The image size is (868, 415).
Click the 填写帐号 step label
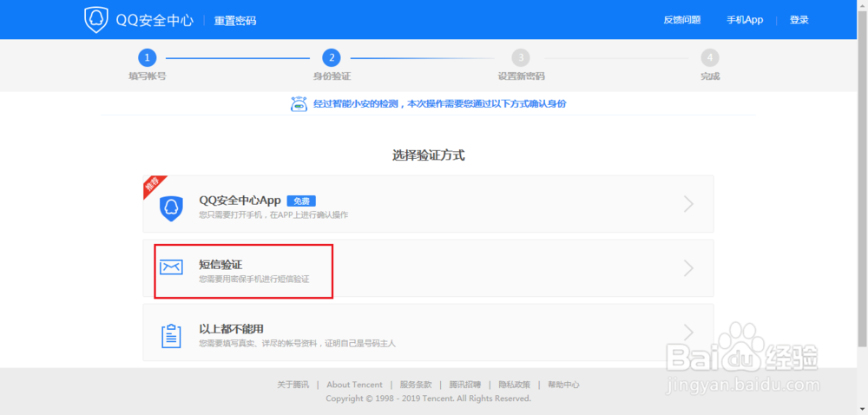(x=148, y=76)
